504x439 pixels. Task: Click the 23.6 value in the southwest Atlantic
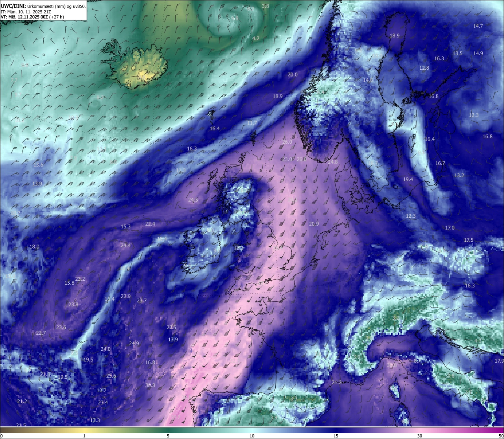pos(61,327)
